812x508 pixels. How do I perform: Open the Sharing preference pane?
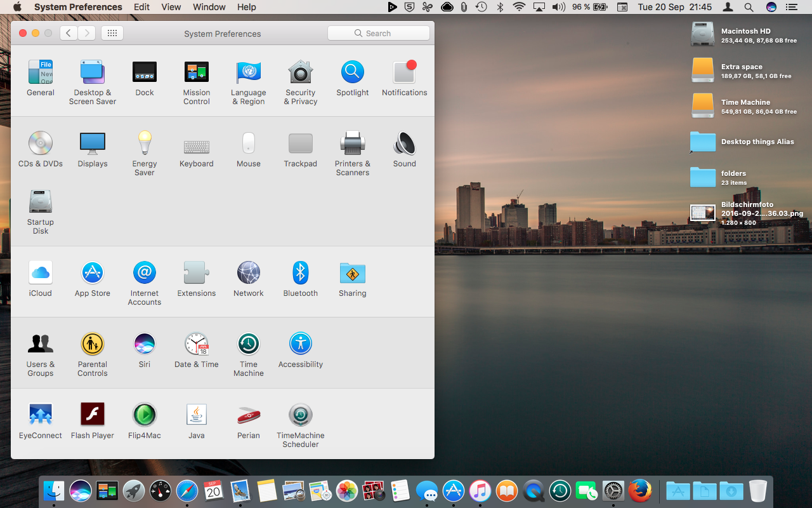click(x=353, y=272)
